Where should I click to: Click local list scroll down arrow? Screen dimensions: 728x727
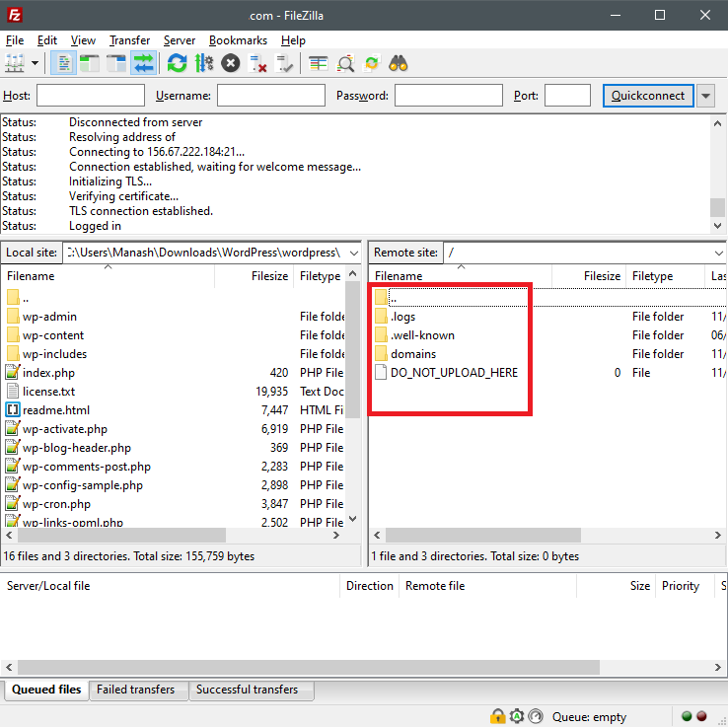click(x=353, y=519)
